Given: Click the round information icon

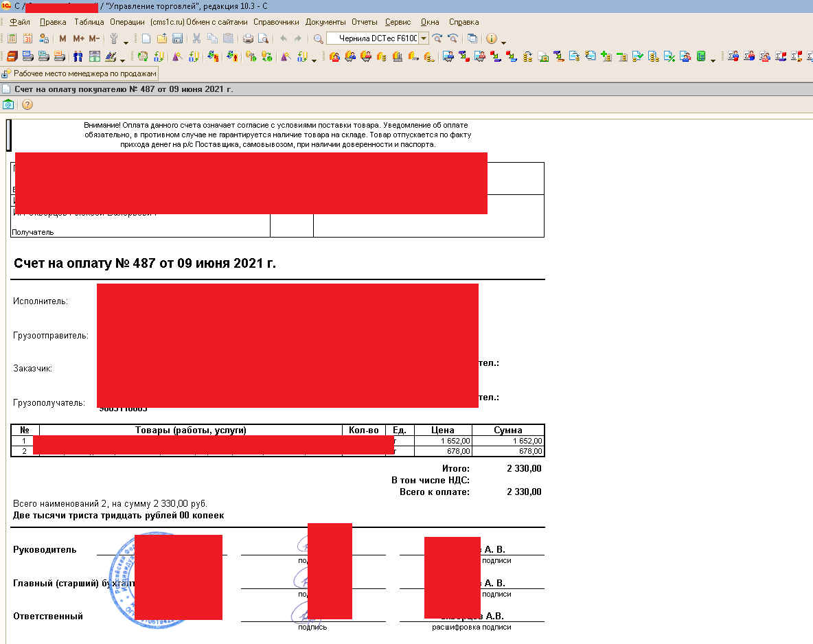Looking at the screenshot, I should [492, 38].
